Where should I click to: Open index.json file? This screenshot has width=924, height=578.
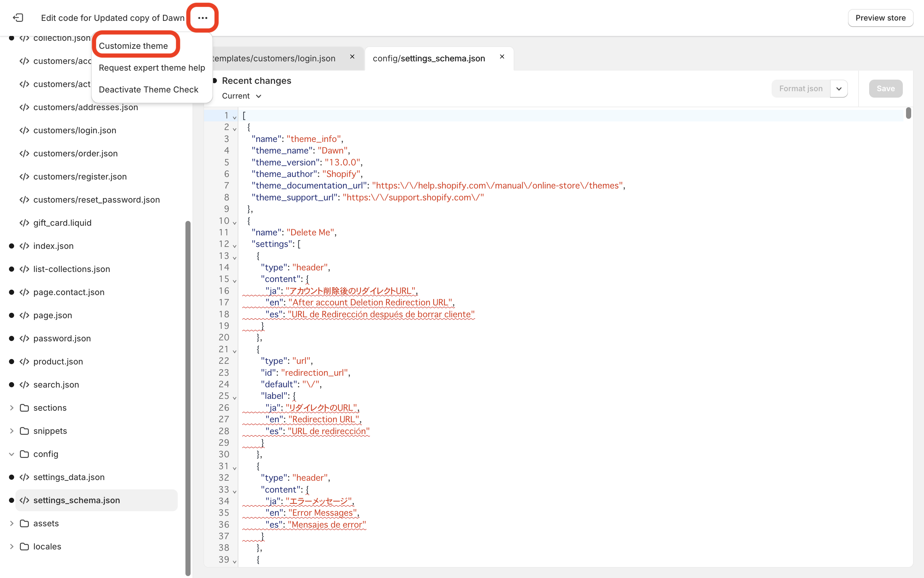point(53,246)
